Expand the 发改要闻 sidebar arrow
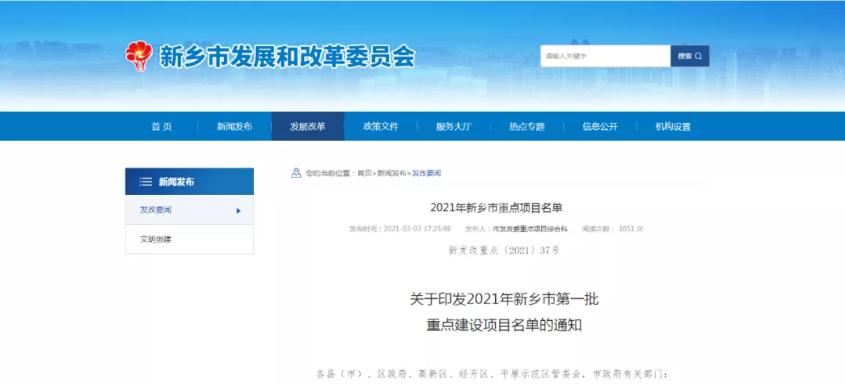The image size is (845, 384). coord(239,211)
